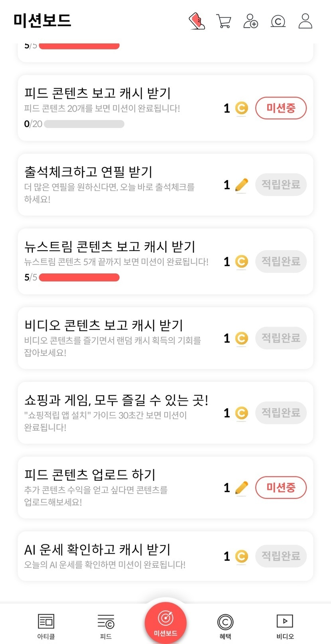Screen dimensions: 331x644
Task: Tap the pencil icon on 출석체크 mission
Action: 241,185
